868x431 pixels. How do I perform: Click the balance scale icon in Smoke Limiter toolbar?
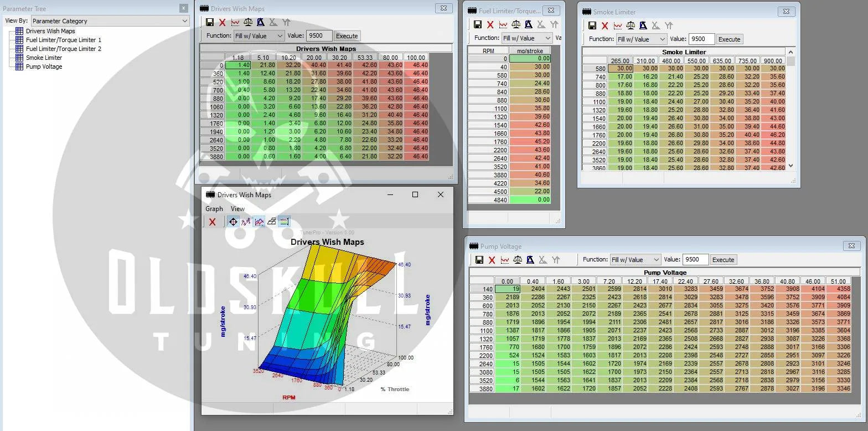pyautogui.click(x=630, y=26)
